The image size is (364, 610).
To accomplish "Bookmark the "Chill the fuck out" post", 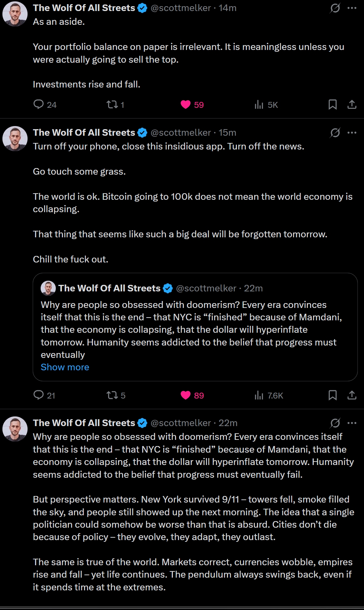I will pos(332,395).
